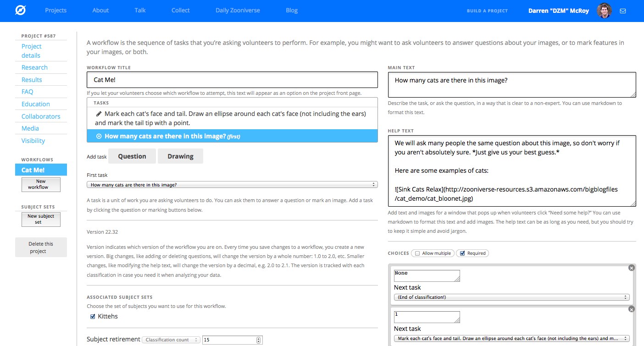Go to Collaborators in the sidebar
The height and width of the screenshot is (346, 644).
(41, 116)
